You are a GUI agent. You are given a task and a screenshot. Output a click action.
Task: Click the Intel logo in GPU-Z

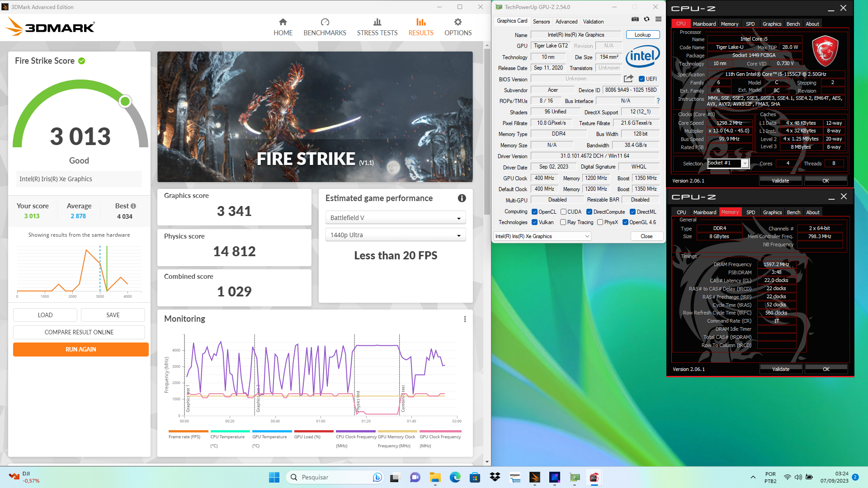tap(642, 56)
